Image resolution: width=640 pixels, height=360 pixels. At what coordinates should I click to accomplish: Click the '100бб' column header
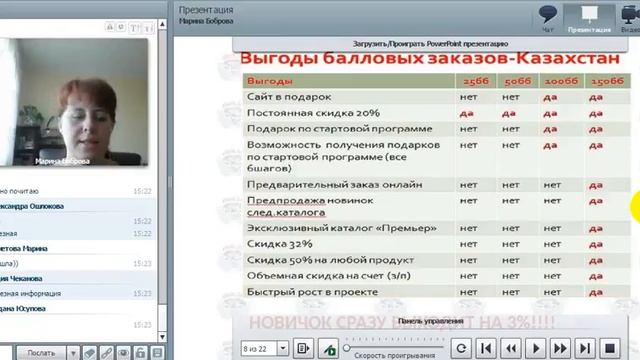point(561,81)
